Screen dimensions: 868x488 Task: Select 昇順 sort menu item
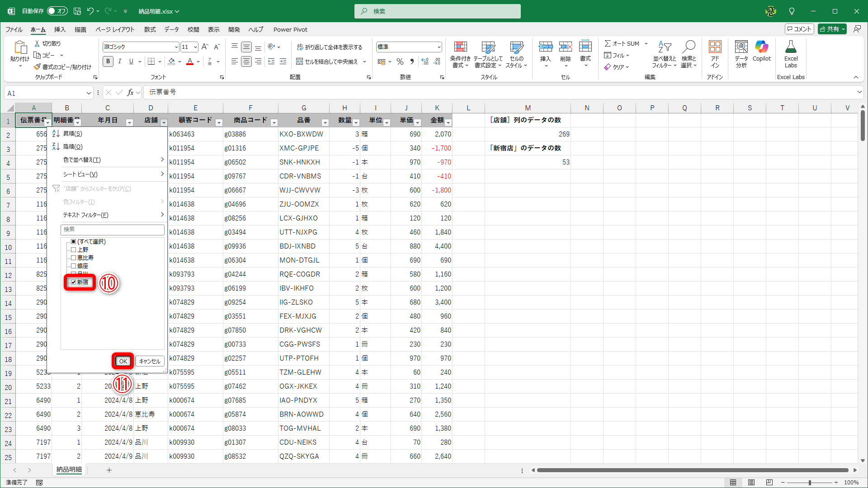[x=72, y=134]
